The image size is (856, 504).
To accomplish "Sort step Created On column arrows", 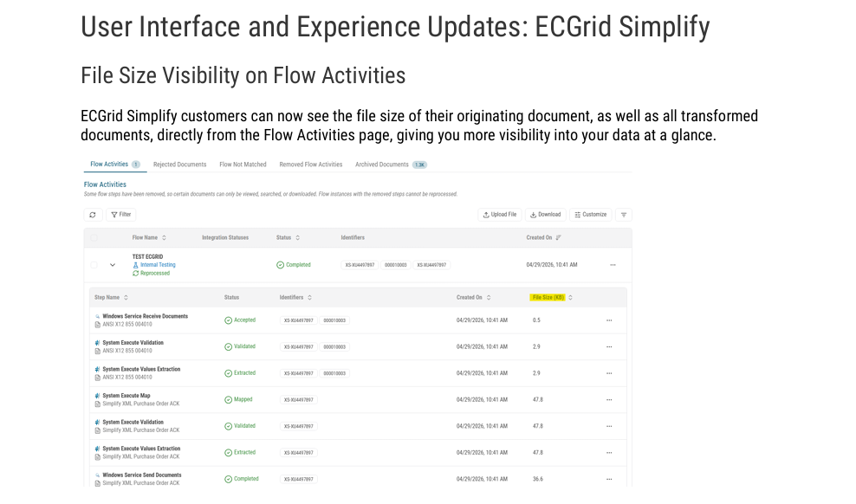I will coord(489,298).
